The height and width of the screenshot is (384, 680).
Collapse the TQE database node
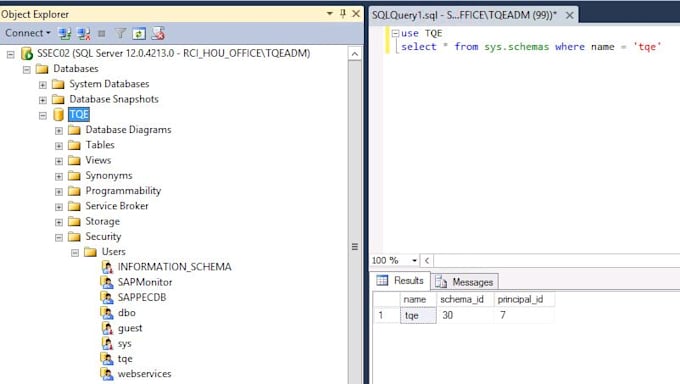click(42, 115)
